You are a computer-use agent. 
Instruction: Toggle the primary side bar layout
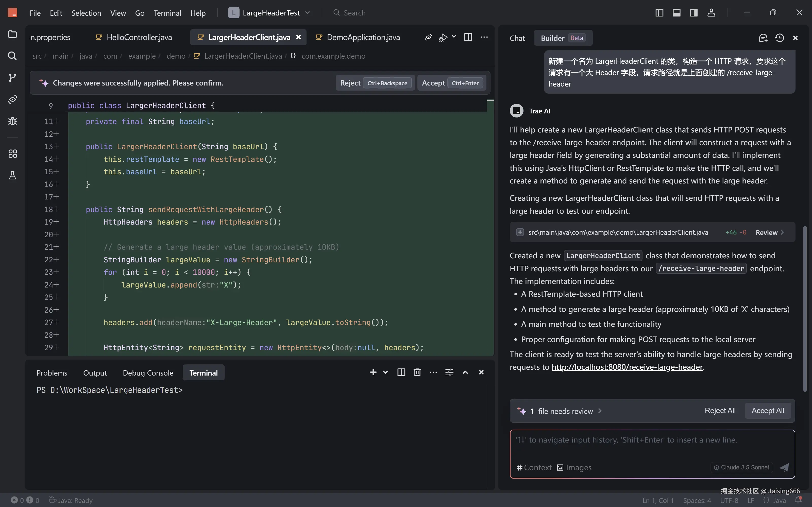pyautogui.click(x=659, y=13)
